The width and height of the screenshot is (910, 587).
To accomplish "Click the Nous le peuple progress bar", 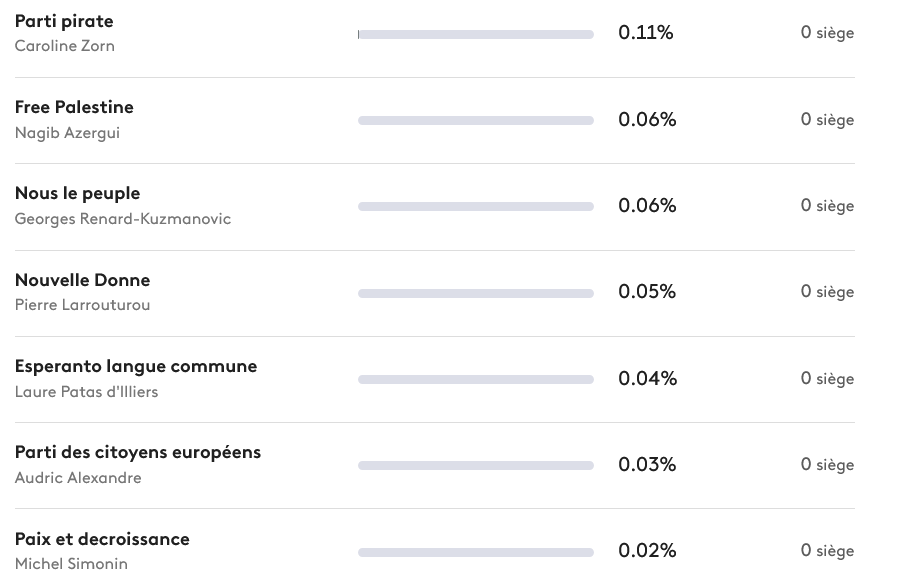I will coord(475,207).
